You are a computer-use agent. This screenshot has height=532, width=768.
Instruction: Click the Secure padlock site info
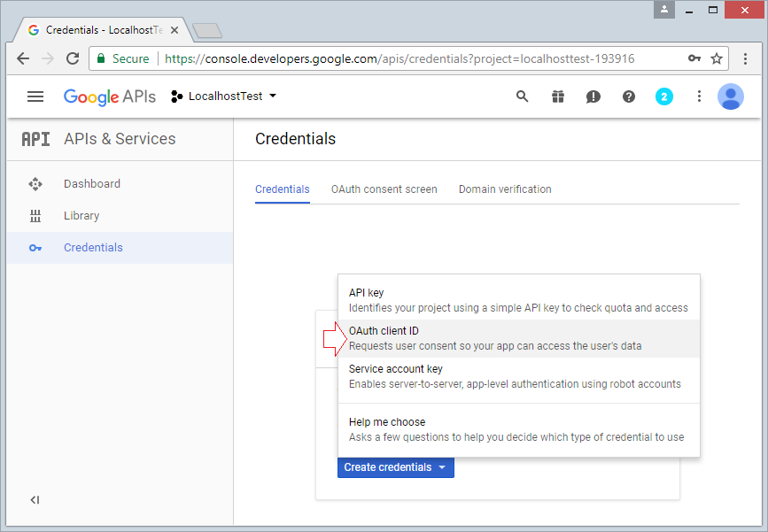pyautogui.click(x=123, y=58)
